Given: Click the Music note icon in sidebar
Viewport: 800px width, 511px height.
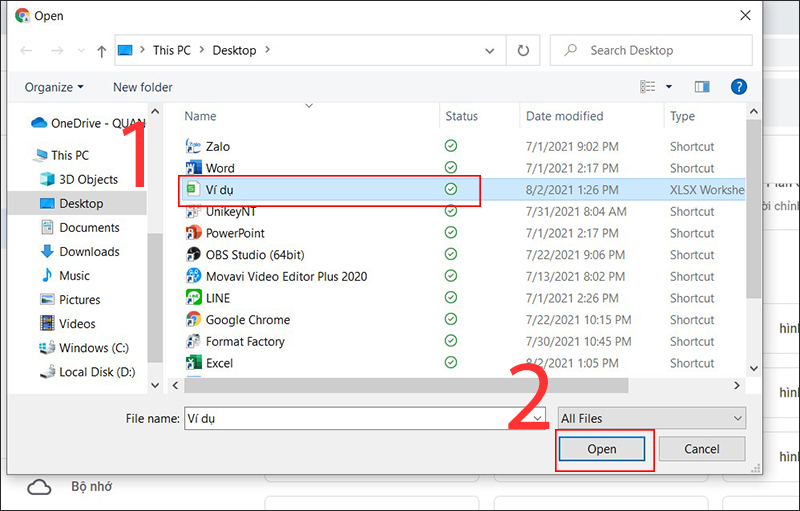Looking at the screenshot, I should [x=47, y=275].
